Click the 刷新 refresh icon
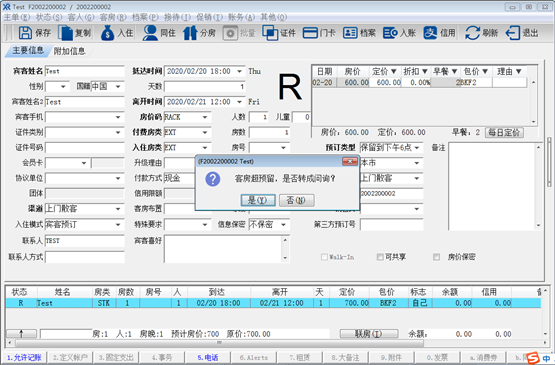 point(473,33)
